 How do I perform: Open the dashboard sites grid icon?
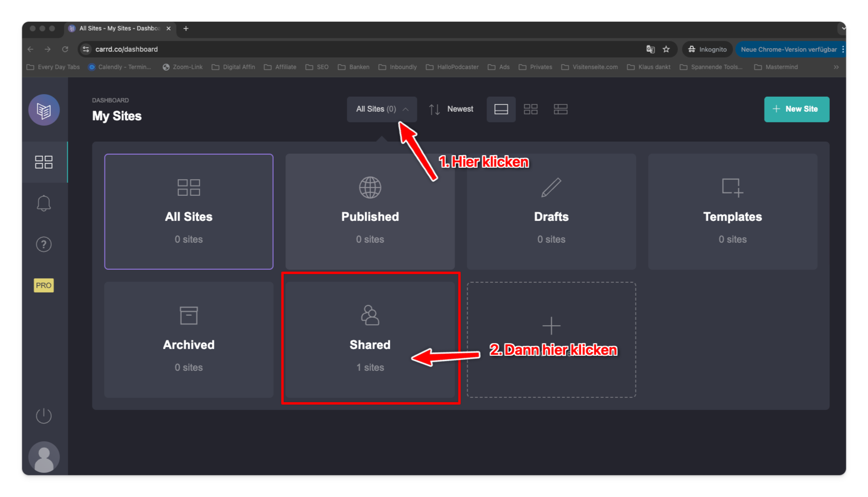[44, 162]
